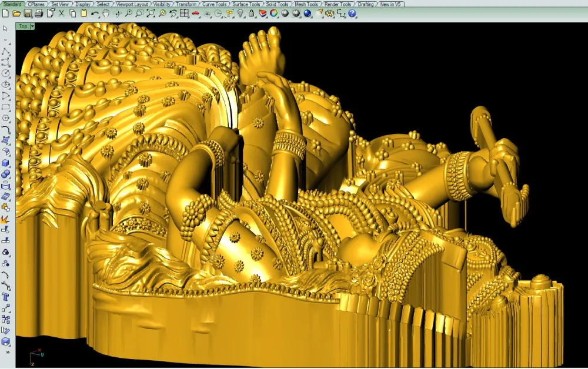Choose Zoom Dynamic magnifier icon
The width and height of the screenshot is (588, 369).
[129, 14]
